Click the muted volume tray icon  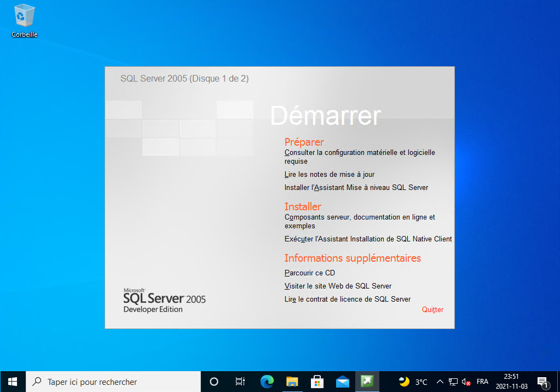click(466, 382)
